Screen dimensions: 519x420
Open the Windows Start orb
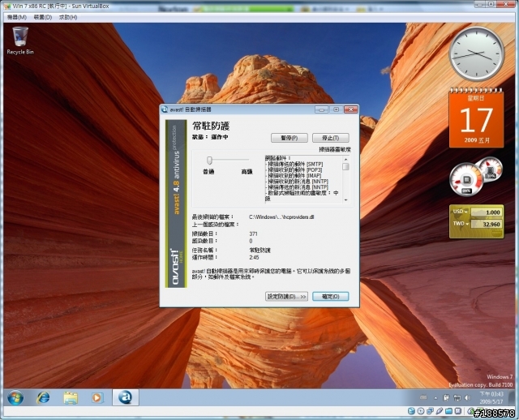click(x=15, y=397)
